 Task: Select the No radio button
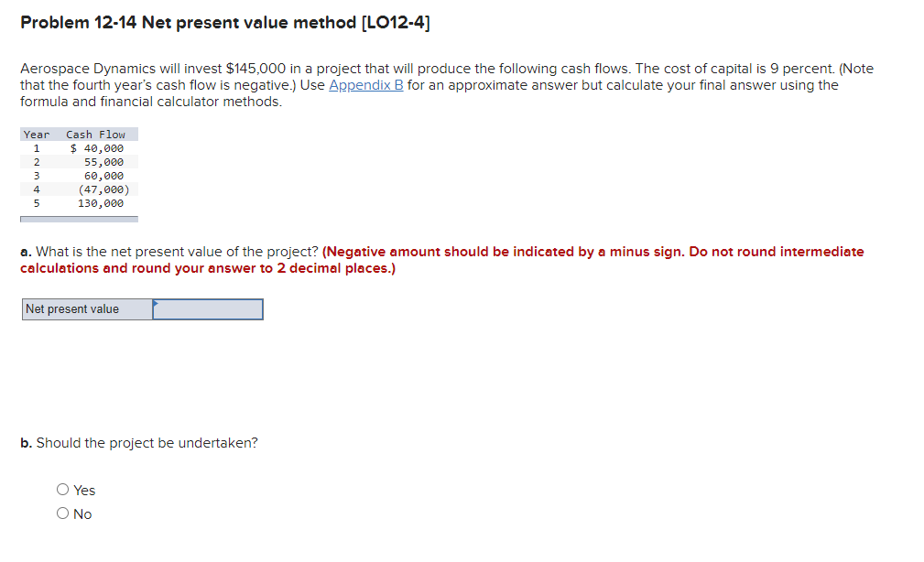tap(61, 513)
